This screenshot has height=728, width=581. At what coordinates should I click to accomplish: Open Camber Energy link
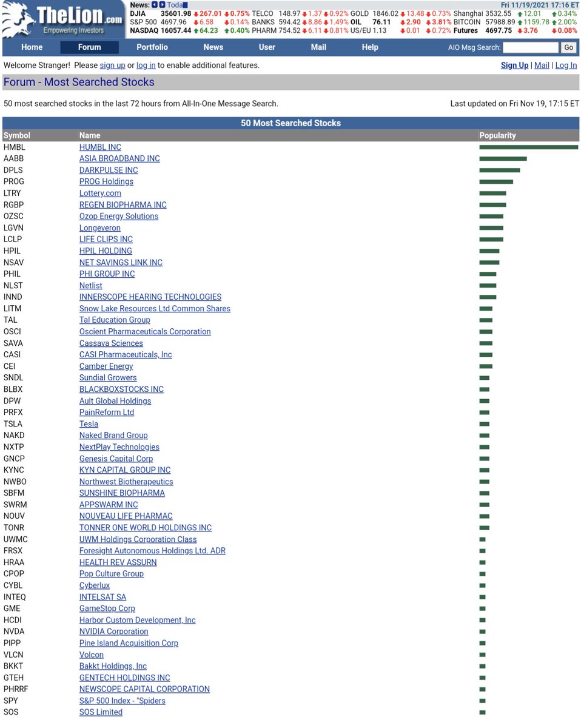pos(106,366)
